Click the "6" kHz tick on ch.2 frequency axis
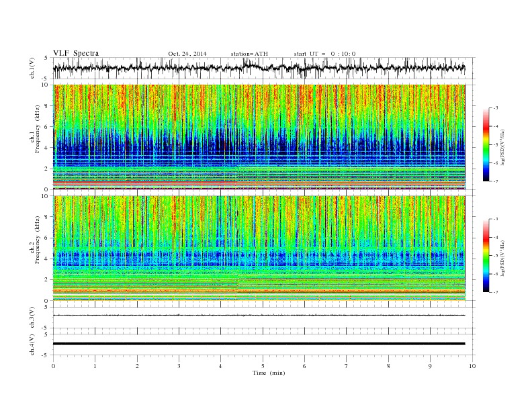The height and width of the screenshot is (411, 532). (x=47, y=238)
